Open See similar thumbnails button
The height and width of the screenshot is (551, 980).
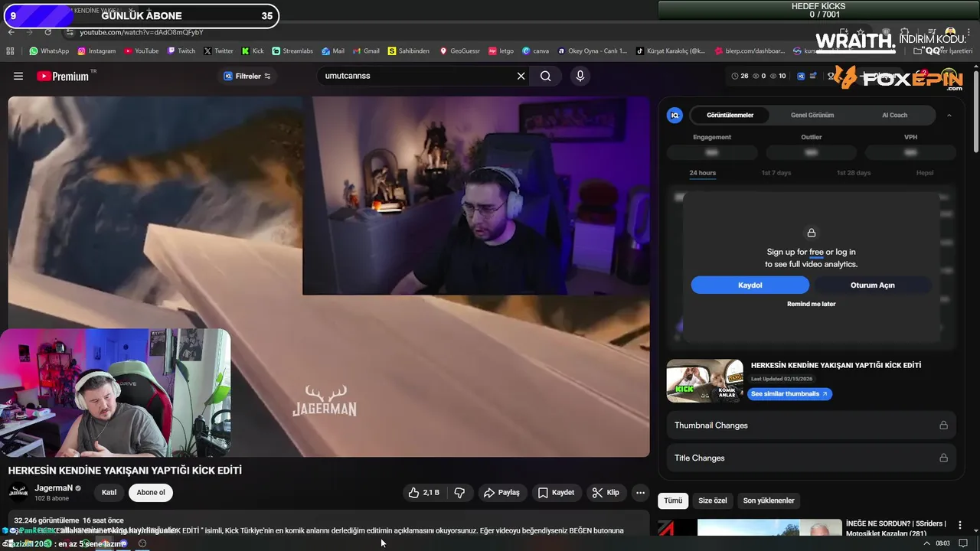click(x=789, y=393)
